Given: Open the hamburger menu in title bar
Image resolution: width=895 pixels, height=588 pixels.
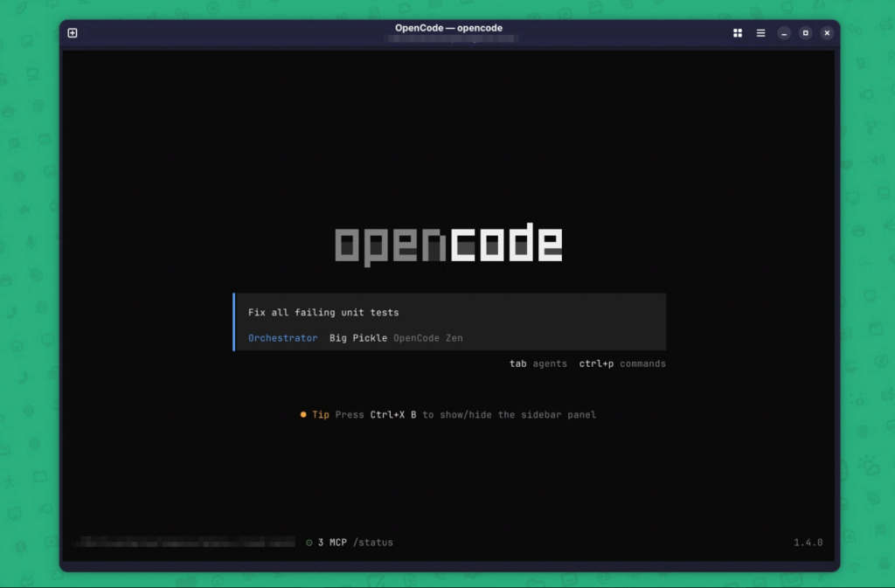Looking at the screenshot, I should (x=760, y=33).
